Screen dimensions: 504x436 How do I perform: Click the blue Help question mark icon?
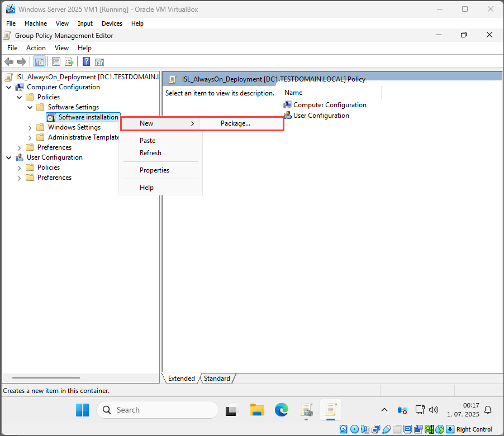coord(86,61)
